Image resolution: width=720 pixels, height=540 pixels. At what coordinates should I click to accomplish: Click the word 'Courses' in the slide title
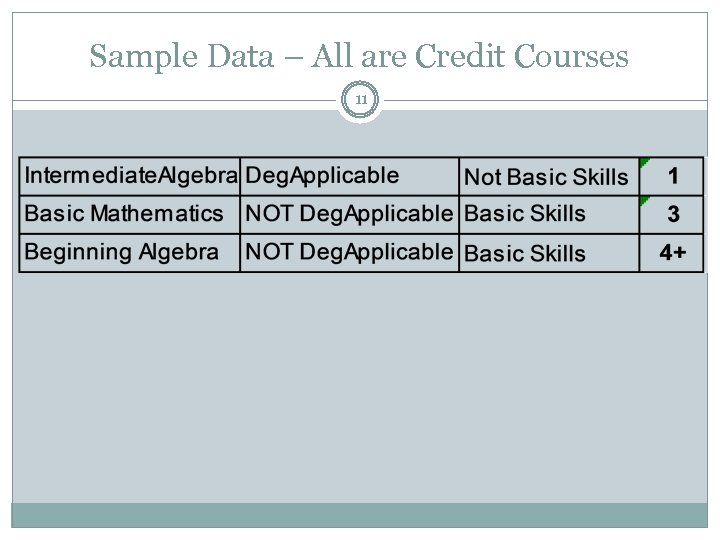click(573, 57)
